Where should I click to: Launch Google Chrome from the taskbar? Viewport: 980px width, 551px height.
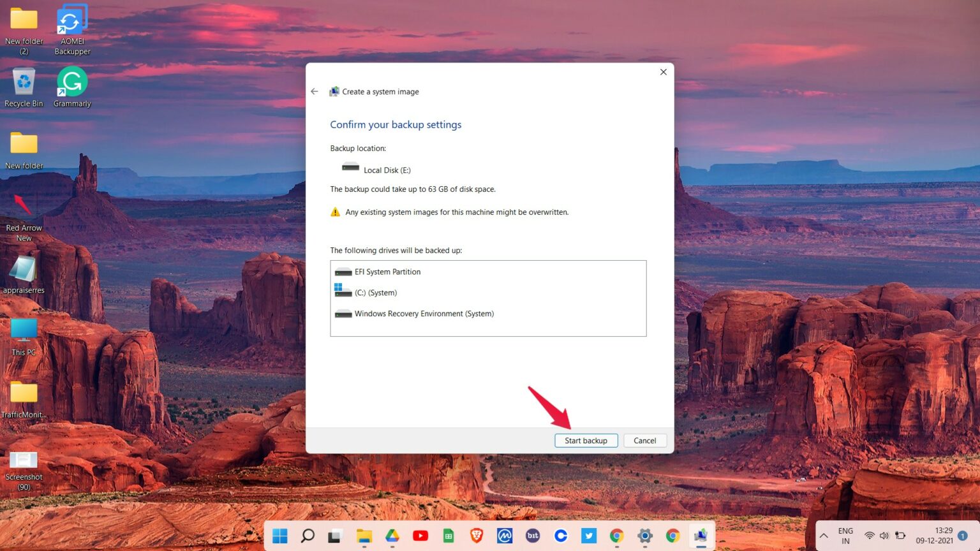(616, 536)
